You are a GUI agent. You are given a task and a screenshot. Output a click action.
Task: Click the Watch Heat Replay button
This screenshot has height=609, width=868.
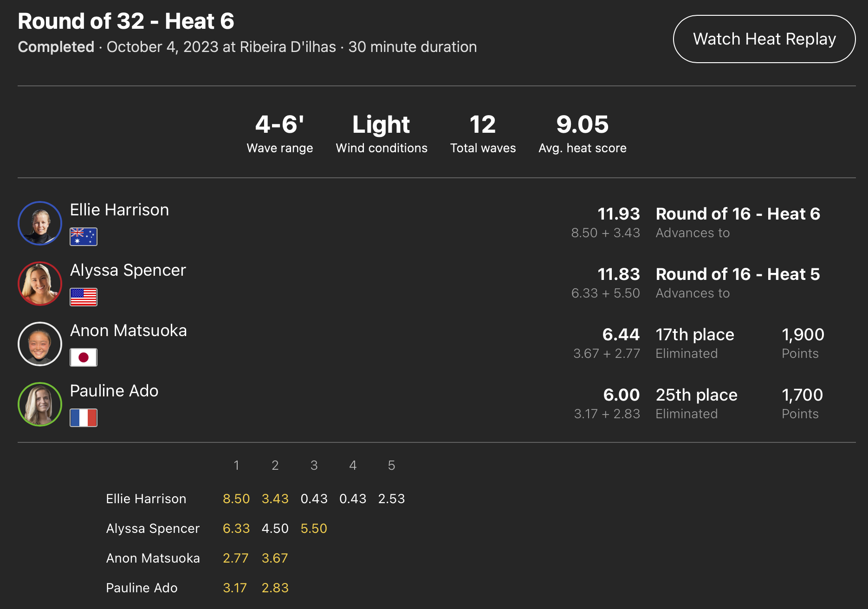pyautogui.click(x=764, y=39)
